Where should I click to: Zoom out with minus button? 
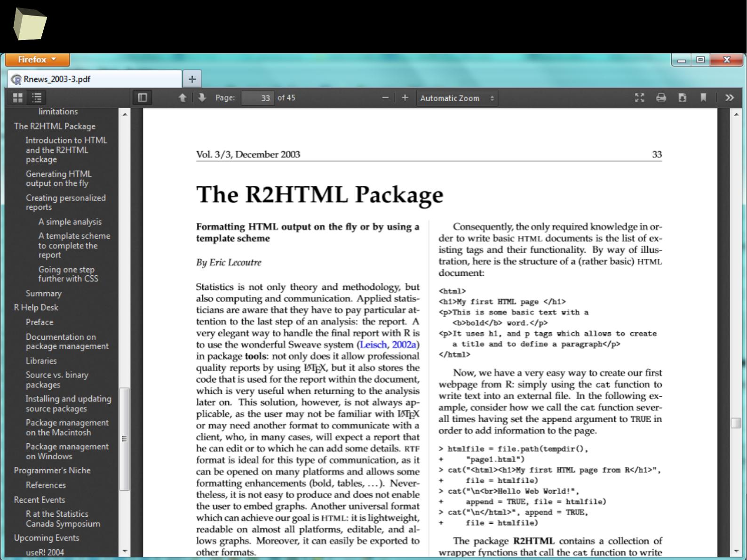click(385, 98)
